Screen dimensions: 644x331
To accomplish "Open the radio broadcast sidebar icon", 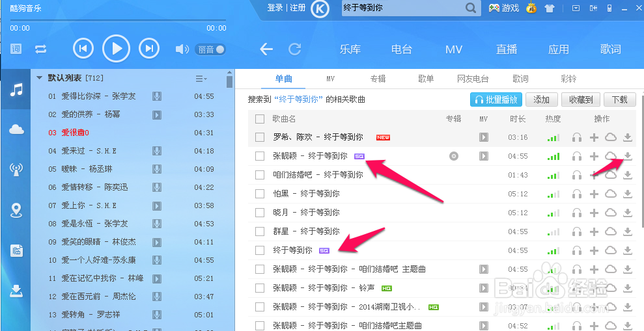I will [x=16, y=169].
